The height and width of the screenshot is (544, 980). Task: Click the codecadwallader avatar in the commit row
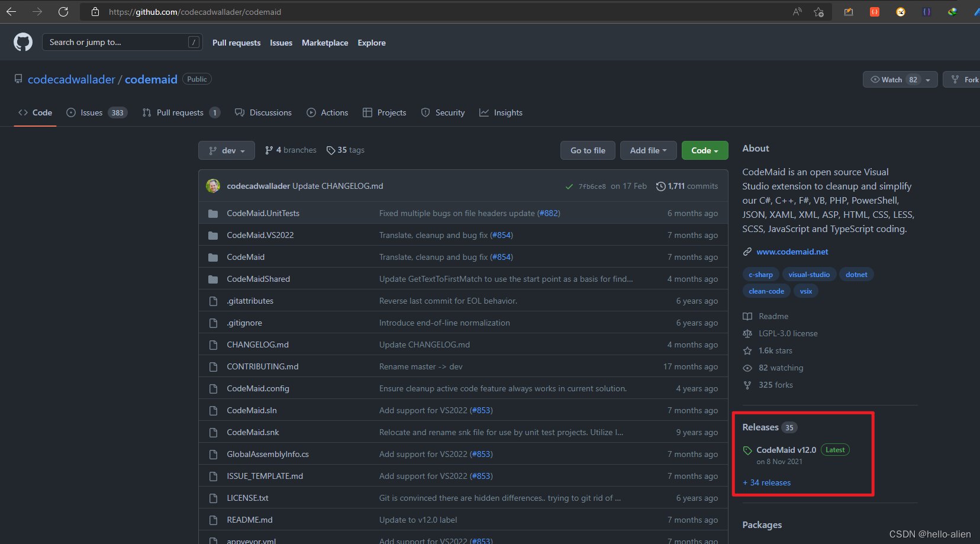point(213,186)
